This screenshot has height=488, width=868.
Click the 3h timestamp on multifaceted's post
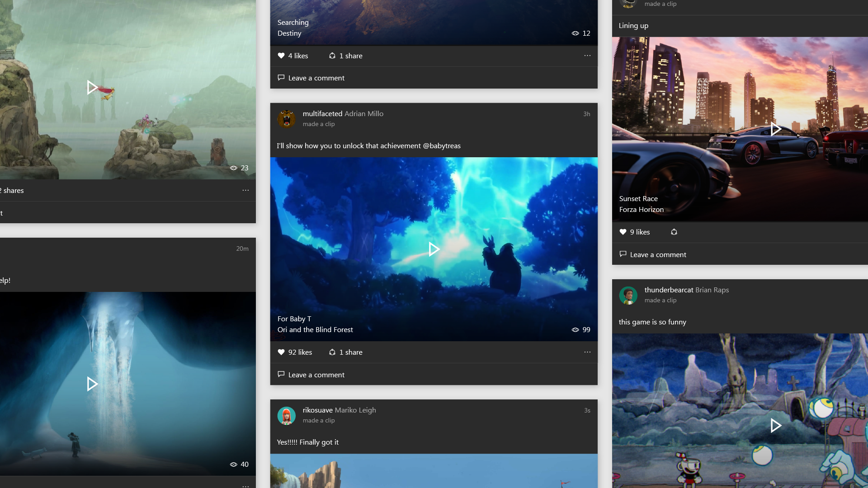coord(586,114)
